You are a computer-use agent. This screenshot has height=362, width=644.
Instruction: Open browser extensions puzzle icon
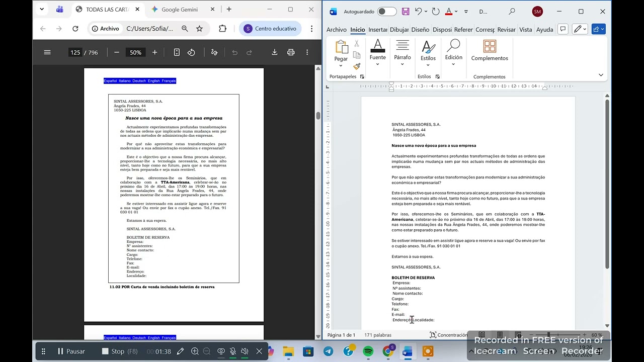coord(222,29)
